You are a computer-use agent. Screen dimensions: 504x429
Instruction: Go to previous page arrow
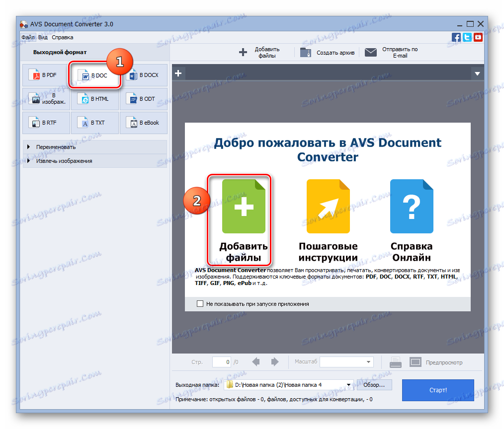pyautogui.click(x=256, y=362)
